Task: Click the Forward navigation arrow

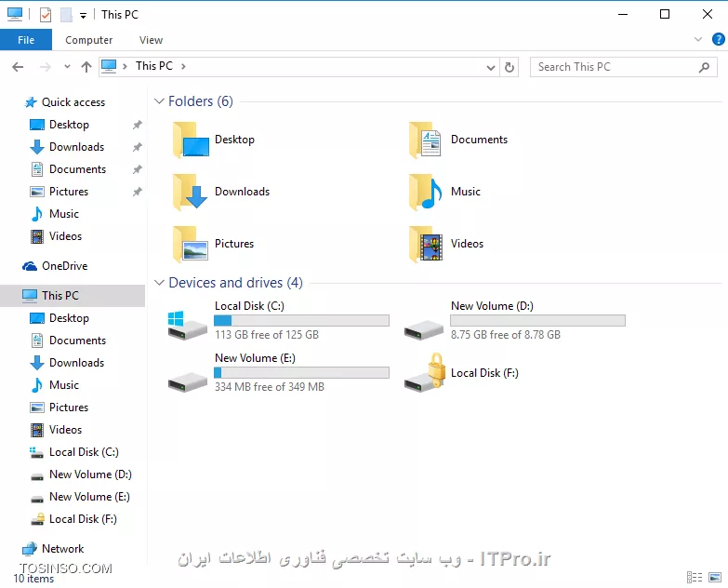Action: pyautogui.click(x=45, y=67)
